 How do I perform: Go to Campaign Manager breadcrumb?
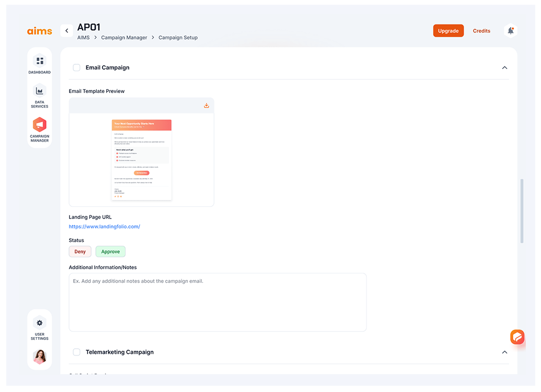(124, 38)
